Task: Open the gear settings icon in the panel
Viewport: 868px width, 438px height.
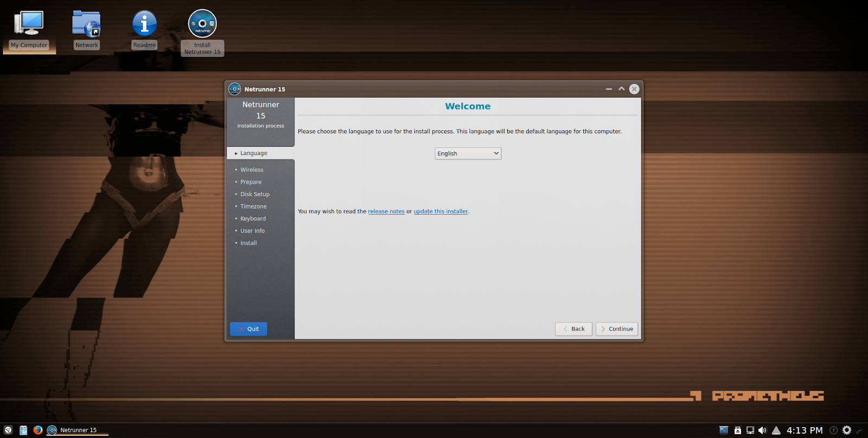Action: tap(847, 430)
